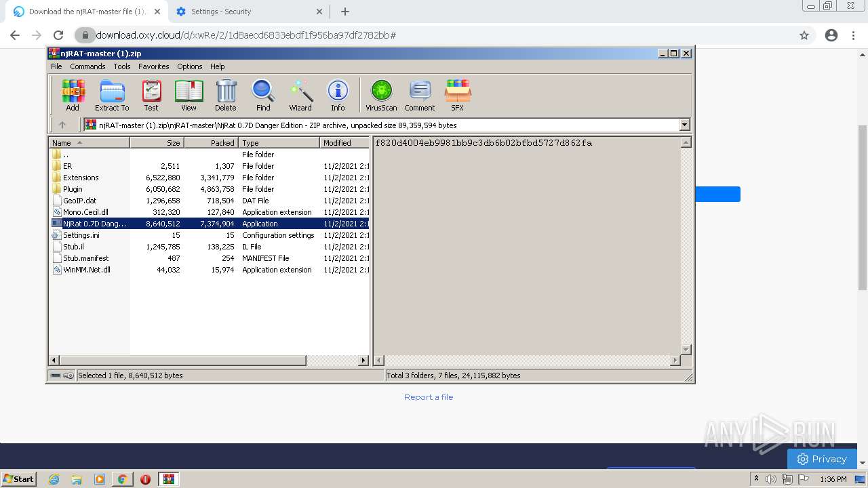Screen dimensions: 868x488
Task: Click the Delete trash icon
Action: click(226, 95)
